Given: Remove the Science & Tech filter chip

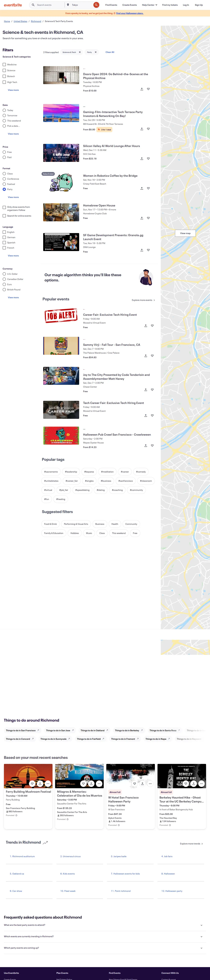Looking at the screenshot, I should [80, 52].
